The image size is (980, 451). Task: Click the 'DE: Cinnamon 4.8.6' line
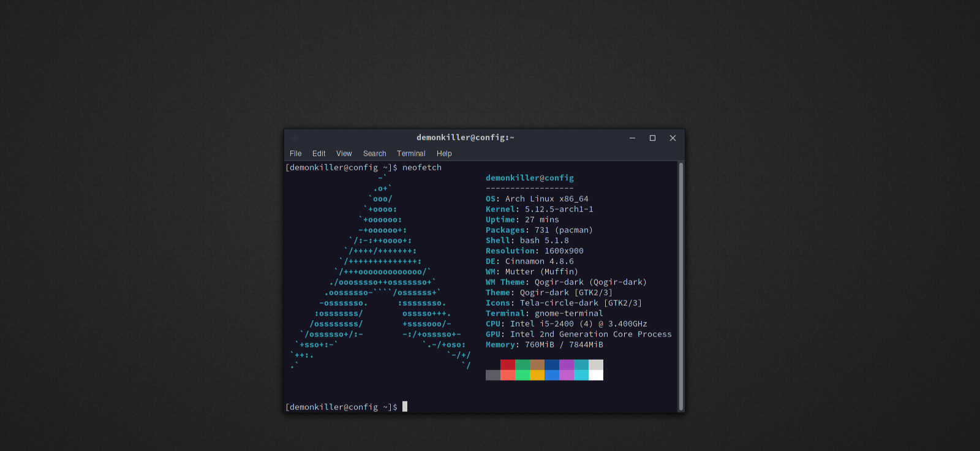(530, 261)
